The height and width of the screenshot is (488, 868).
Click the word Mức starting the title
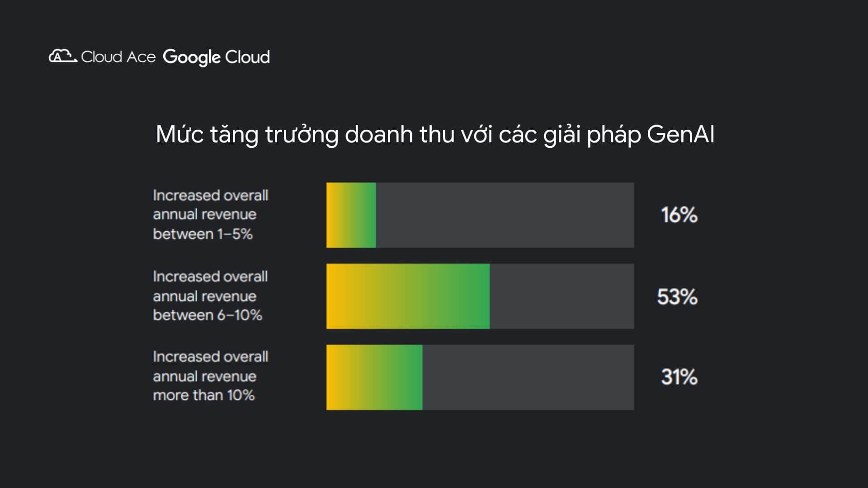(x=179, y=135)
